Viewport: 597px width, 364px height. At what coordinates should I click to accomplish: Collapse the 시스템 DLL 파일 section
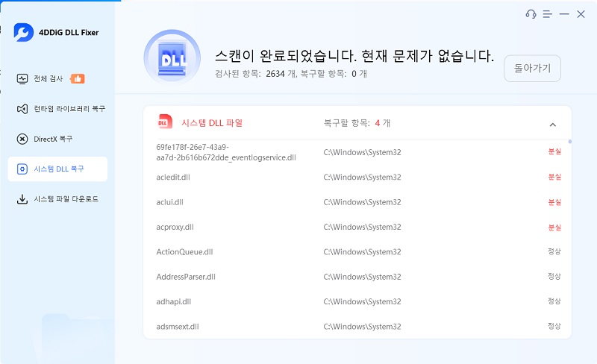(552, 125)
